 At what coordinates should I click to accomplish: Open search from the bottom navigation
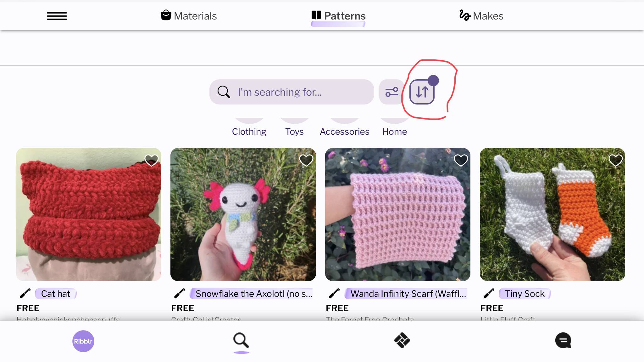241,341
